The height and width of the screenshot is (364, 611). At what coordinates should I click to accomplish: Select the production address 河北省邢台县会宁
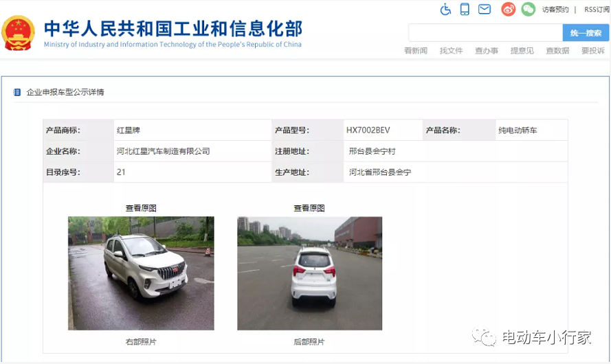tap(380, 172)
